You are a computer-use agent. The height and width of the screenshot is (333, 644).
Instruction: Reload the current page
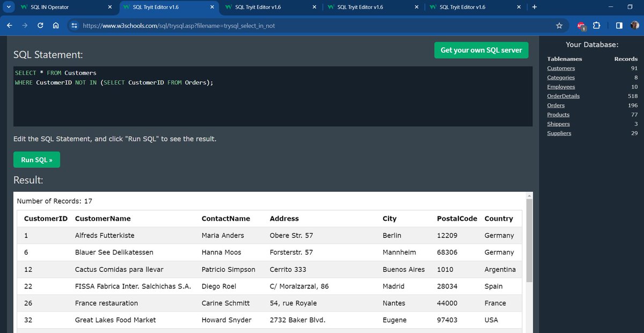tap(39, 25)
